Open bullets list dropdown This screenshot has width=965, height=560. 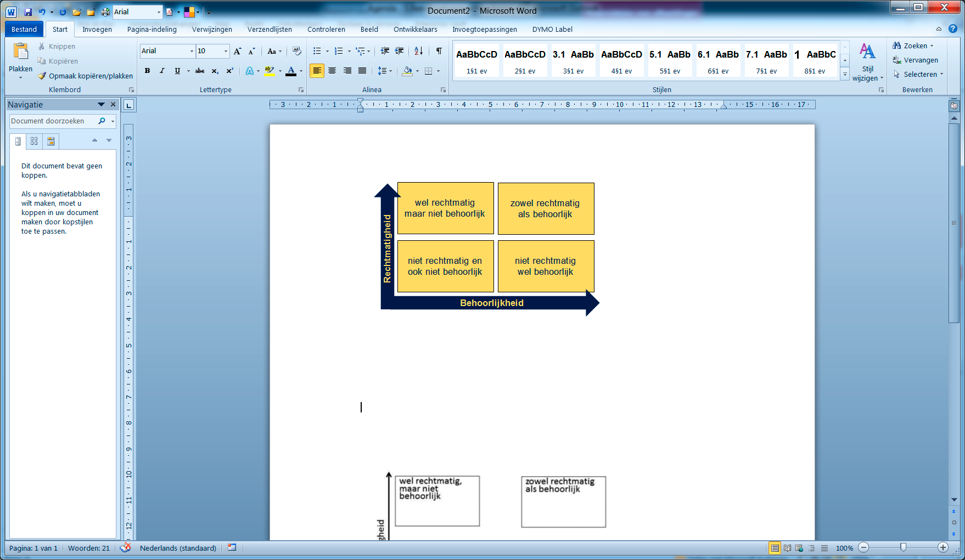pos(327,51)
